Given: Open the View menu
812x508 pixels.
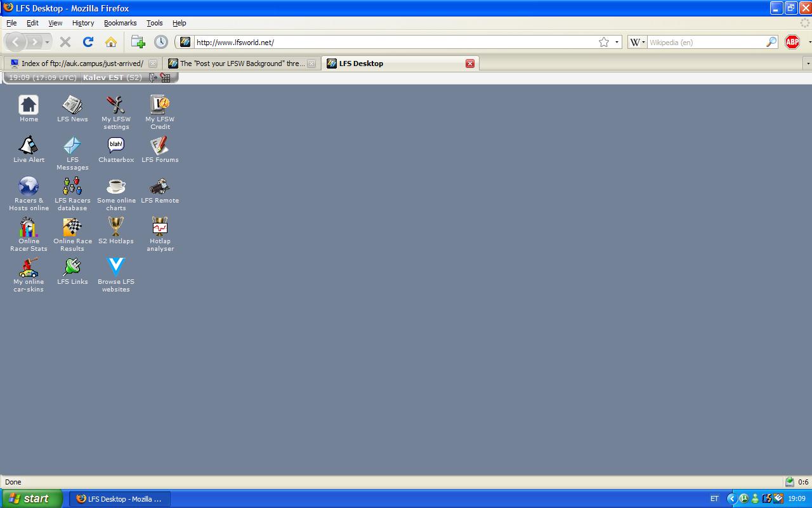Looking at the screenshot, I should [55, 23].
